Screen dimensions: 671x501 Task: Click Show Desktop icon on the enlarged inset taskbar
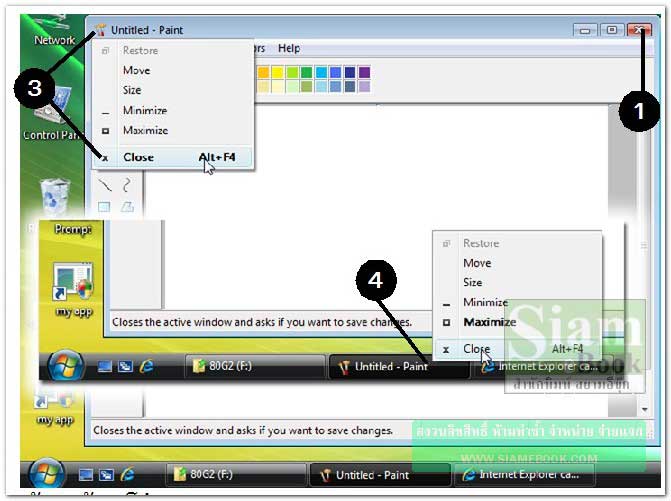pos(104,366)
